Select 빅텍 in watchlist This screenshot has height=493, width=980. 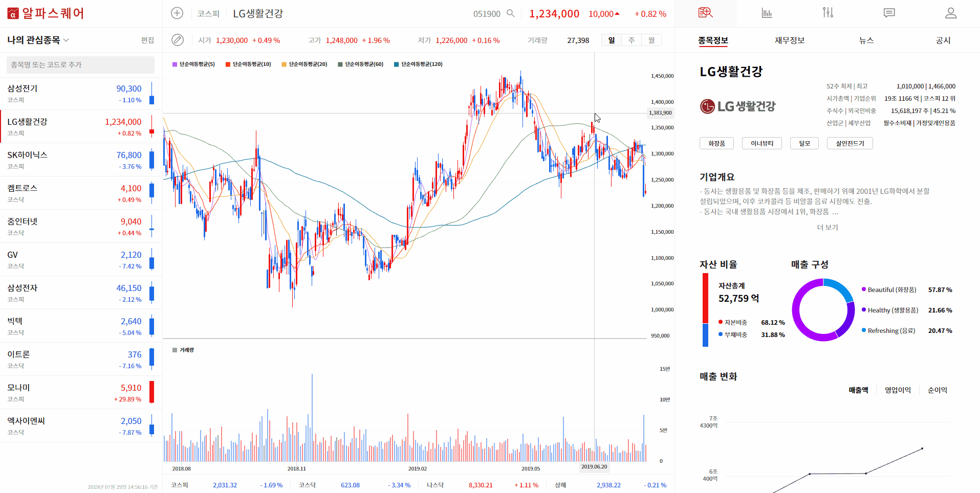(x=81, y=326)
